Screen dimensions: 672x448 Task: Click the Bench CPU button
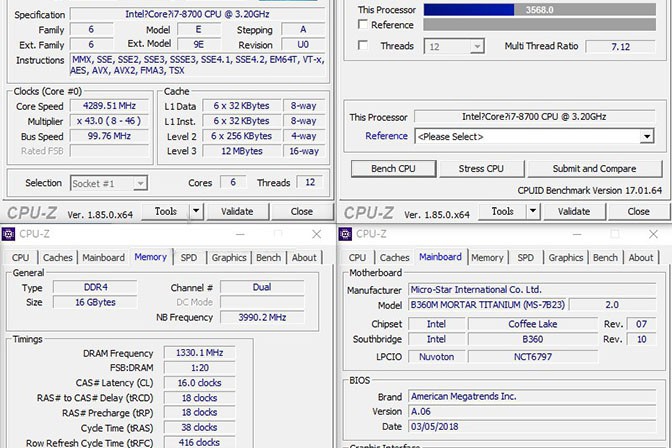click(x=393, y=169)
